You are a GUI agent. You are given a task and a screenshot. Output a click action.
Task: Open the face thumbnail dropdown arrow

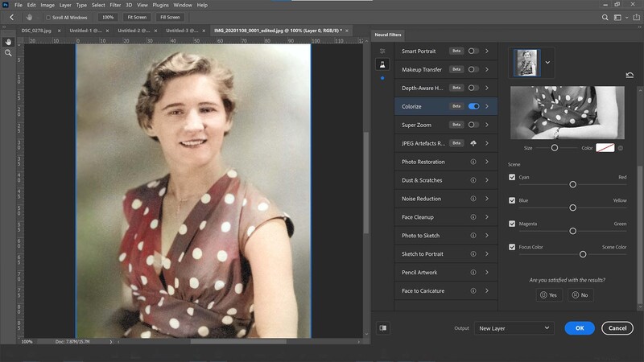point(547,63)
